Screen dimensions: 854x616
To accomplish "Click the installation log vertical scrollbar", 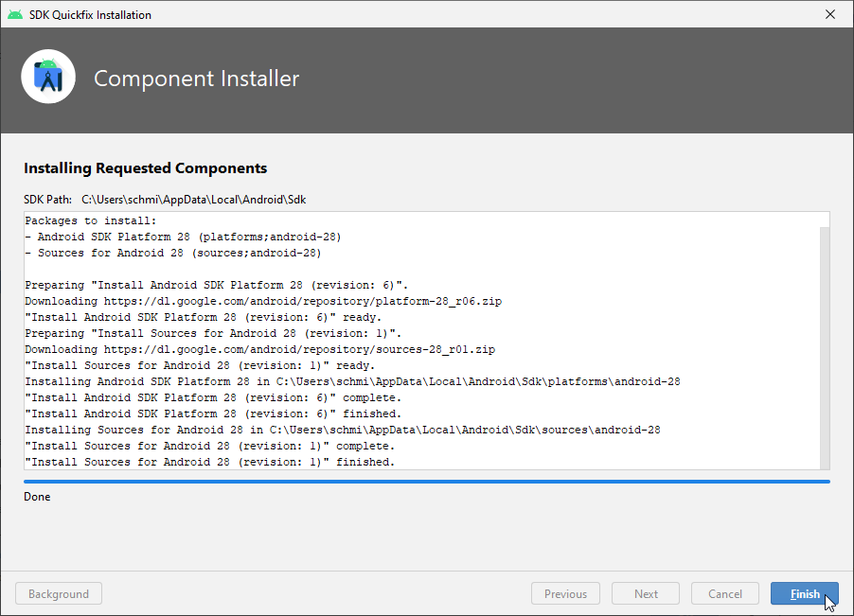I will (x=825, y=348).
